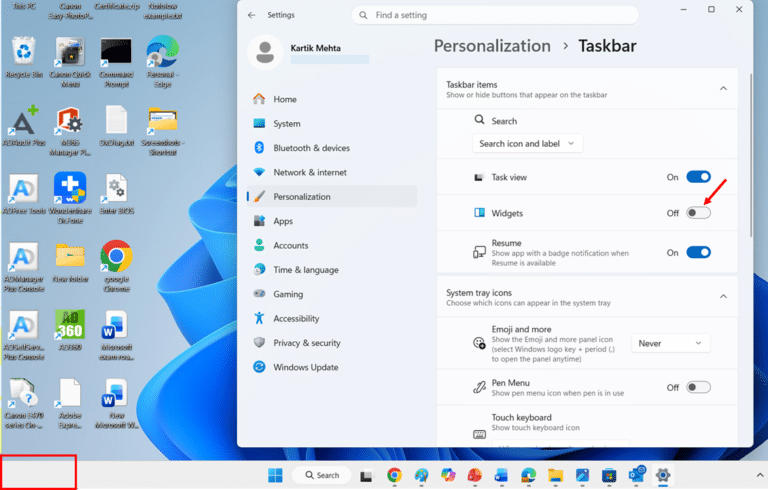Open Copilot from the taskbar
This screenshot has width=768, height=490.
(x=448, y=475)
